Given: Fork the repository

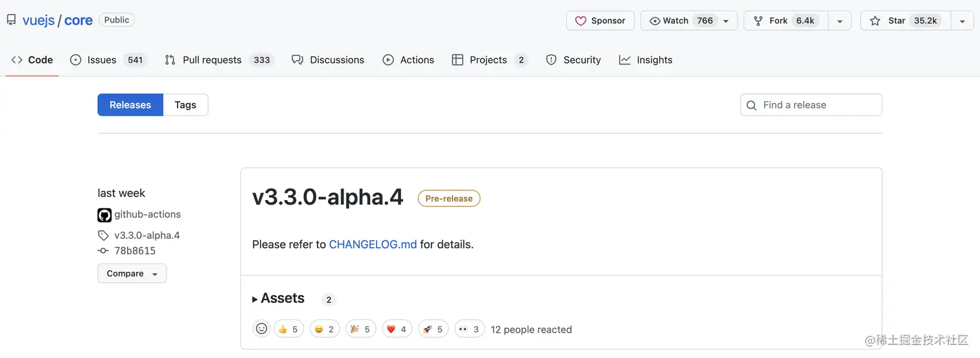Looking at the screenshot, I should pos(785,21).
